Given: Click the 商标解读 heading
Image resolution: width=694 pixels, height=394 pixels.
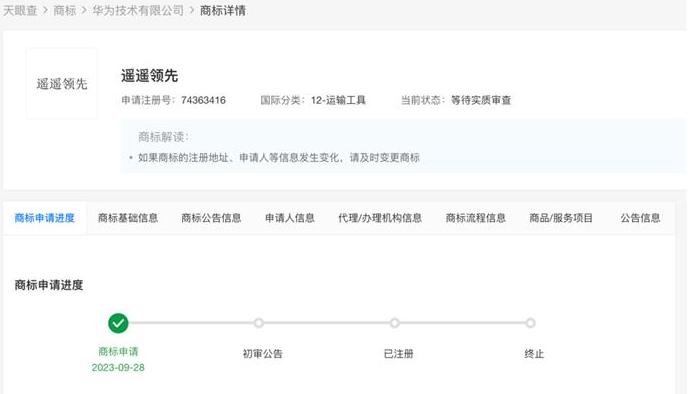Looking at the screenshot, I should click(x=163, y=137).
